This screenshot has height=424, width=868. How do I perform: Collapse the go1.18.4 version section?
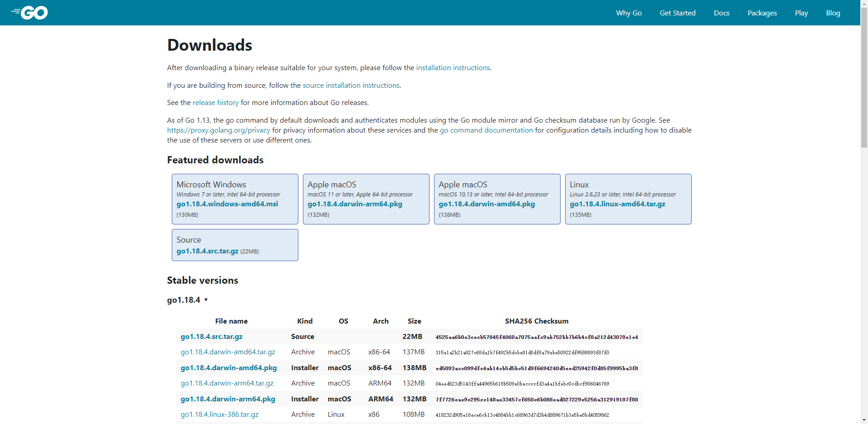tap(187, 300)
